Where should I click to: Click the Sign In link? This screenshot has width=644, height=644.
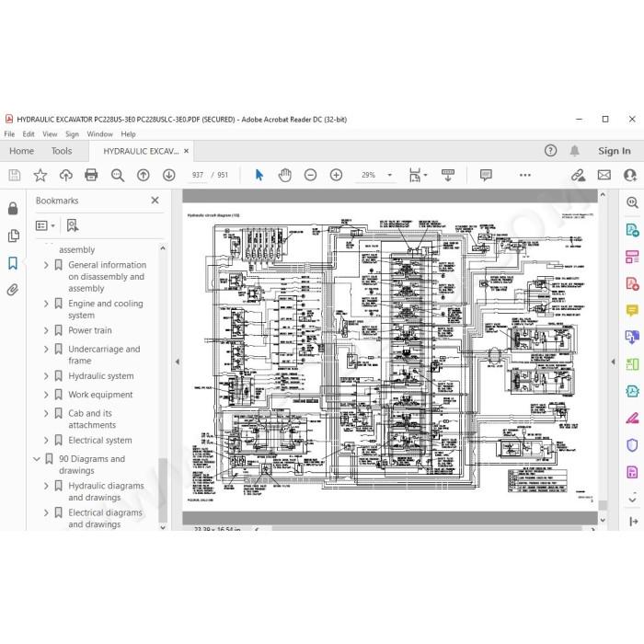[x=614, y=151]
